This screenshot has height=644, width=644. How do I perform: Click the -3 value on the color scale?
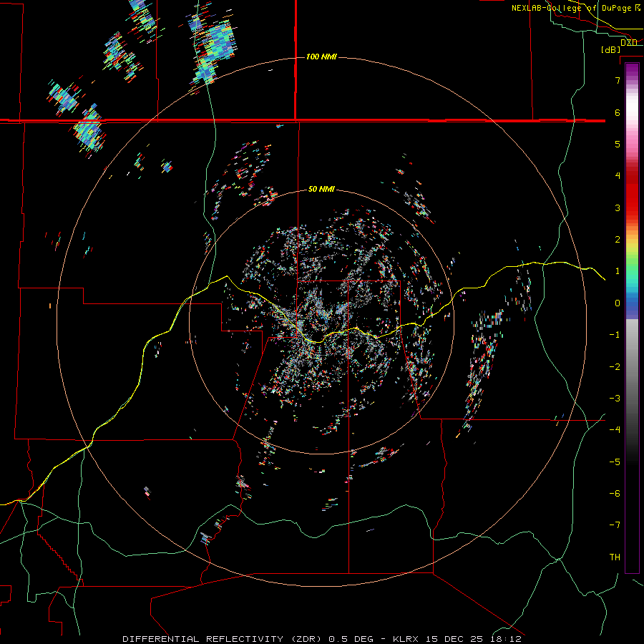pyautogui.click(x=615, y=398)
